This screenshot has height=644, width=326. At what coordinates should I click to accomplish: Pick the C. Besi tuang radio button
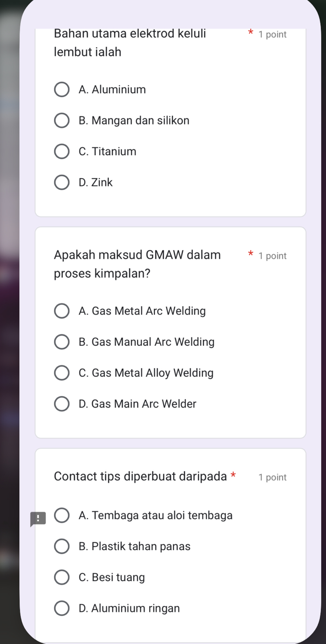(x=62, y=578)
